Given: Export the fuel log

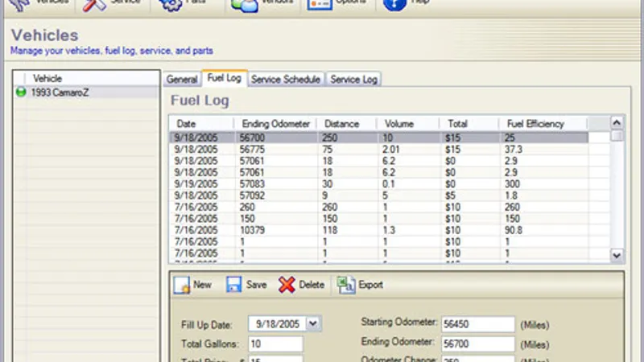Looking at the screenshot, I should pyautogui.click(x=360, y=285).
